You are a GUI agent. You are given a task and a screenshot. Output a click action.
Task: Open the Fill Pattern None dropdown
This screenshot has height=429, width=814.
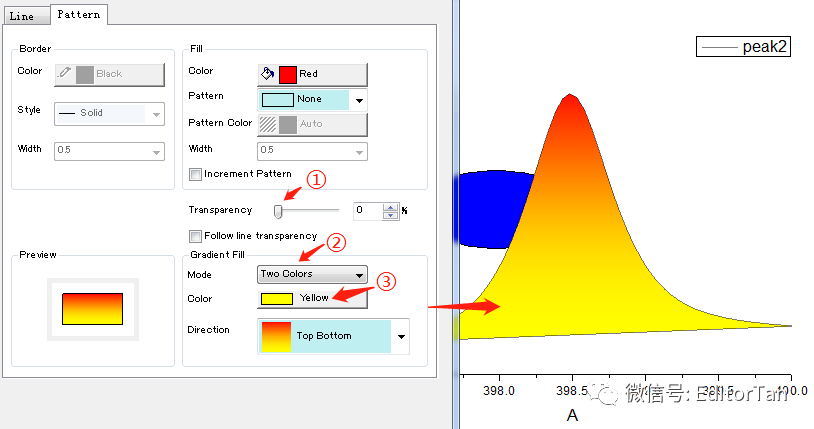click(313, 100)
